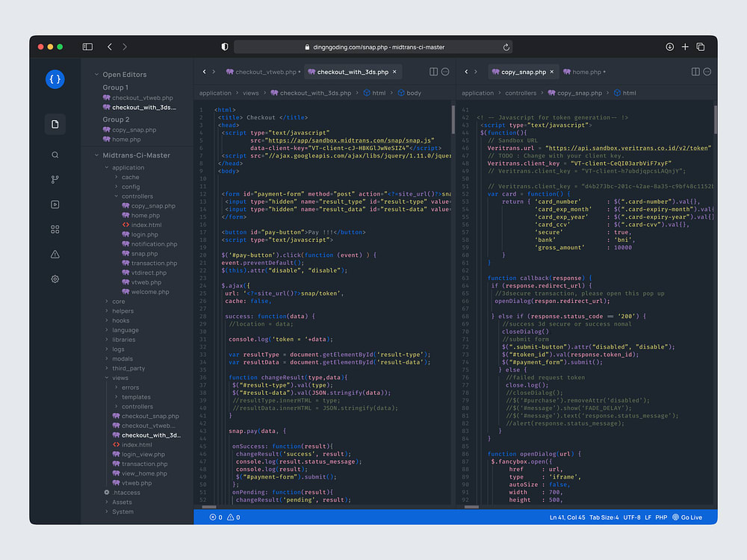747x560 pixels.
Task: Click the split editor icon above the code
Action: coord(433,72)
